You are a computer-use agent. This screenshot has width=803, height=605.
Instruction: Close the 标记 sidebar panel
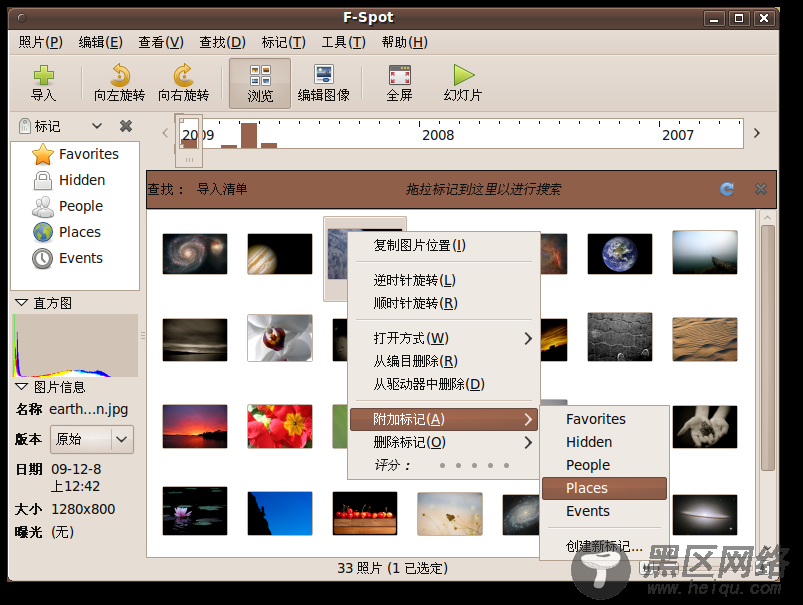click(x=126, y=126)
